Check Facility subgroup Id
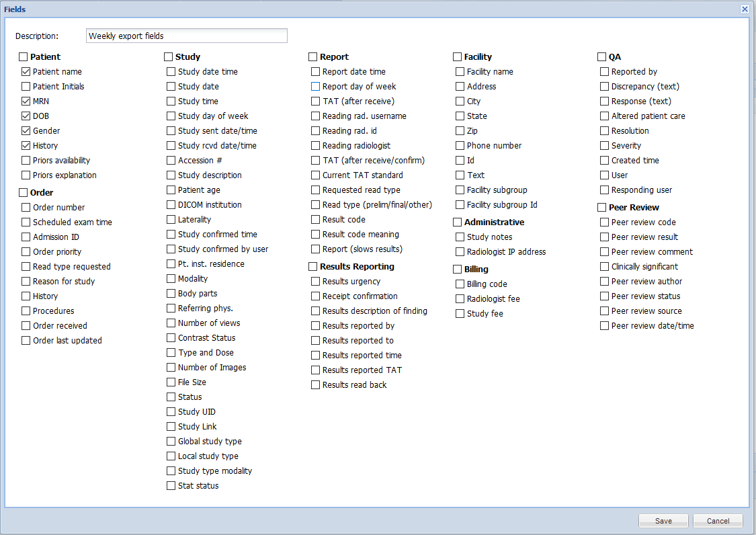 click(460, 205)
